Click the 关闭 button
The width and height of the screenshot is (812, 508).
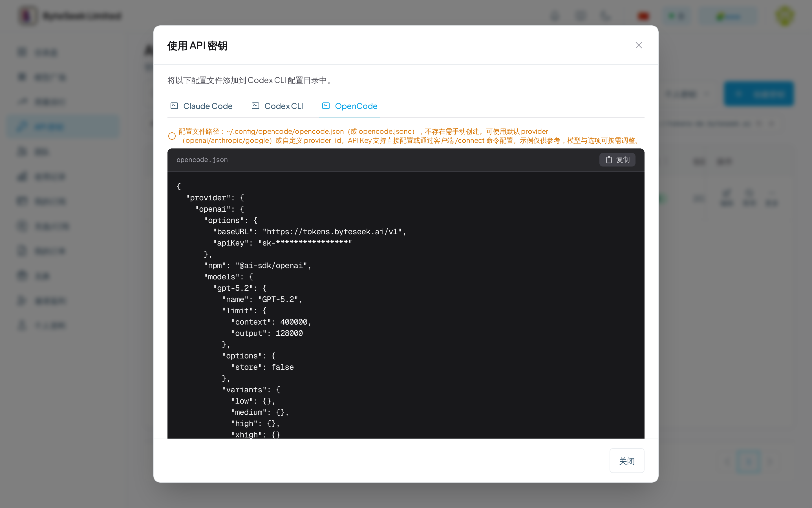click(x=627, y=461)
